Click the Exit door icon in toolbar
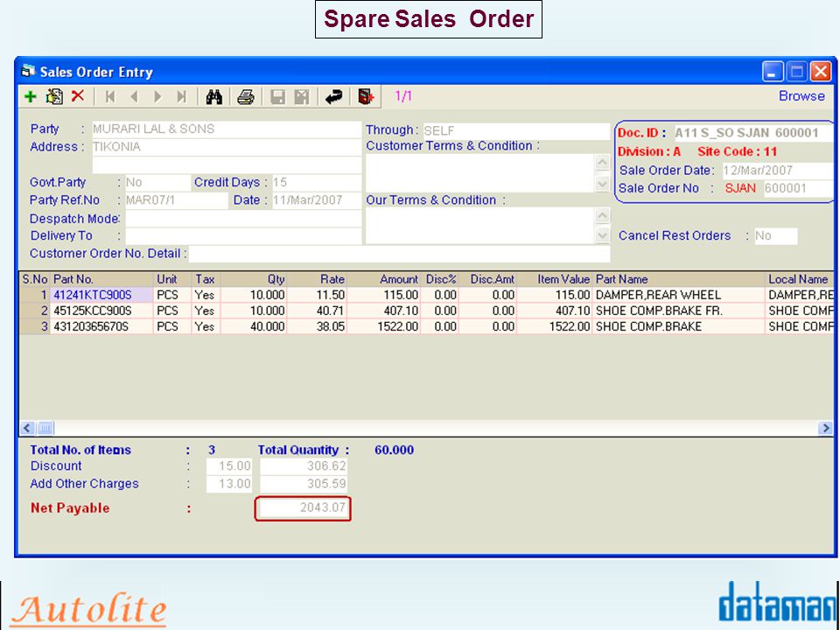 366,97
